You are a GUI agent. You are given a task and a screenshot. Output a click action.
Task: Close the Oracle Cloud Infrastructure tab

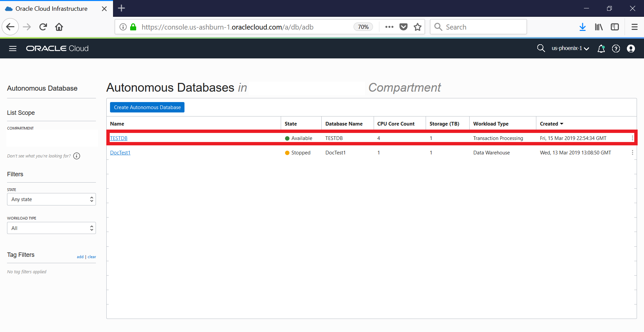(104, 9)
